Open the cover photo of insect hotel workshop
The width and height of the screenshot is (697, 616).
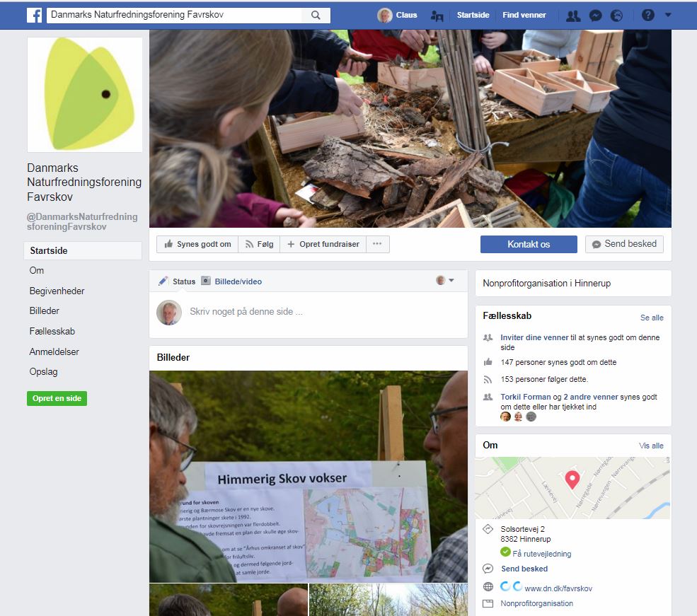[410, 128]
